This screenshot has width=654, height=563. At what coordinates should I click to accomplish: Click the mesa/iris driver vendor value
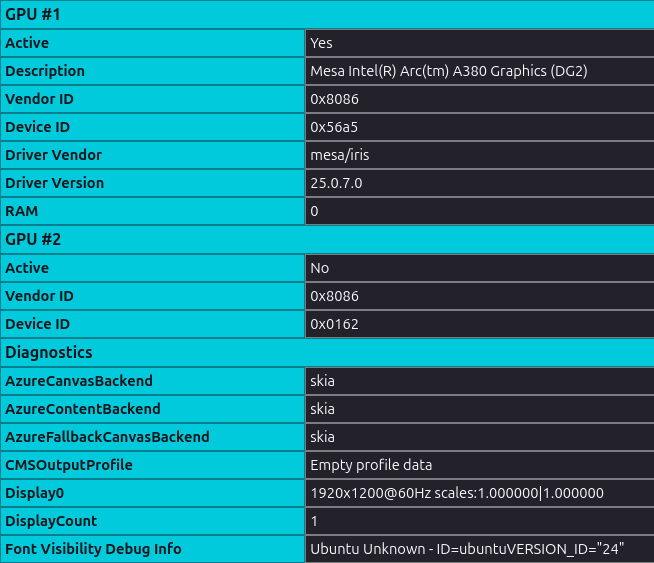(340, 155)
